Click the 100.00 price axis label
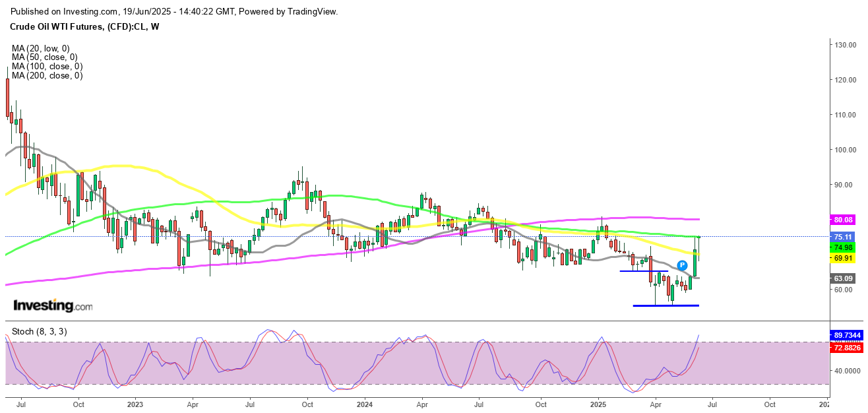Image resolution: width=868 pixels, height=413 pixels. (844, 150)
